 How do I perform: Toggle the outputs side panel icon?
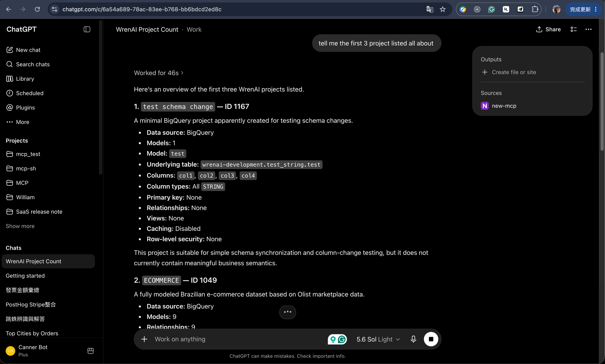[573, 29]
